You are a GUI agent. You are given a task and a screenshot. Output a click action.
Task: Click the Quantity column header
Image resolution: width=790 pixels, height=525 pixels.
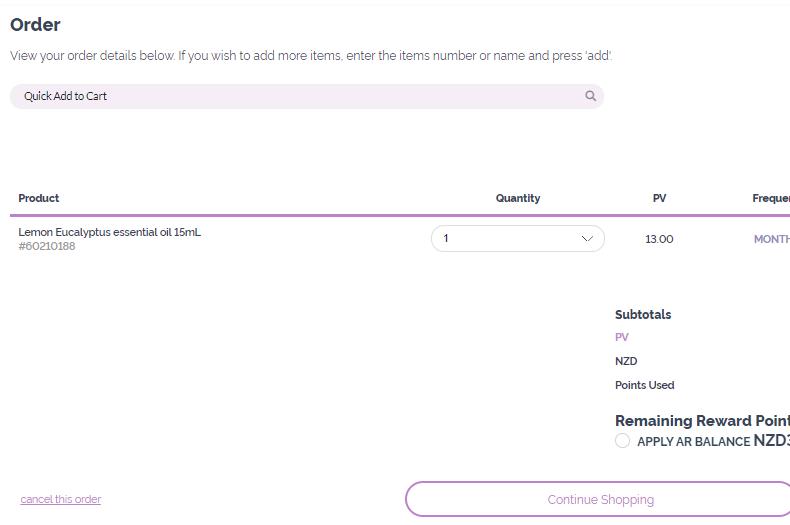click(x=518, y=198)
